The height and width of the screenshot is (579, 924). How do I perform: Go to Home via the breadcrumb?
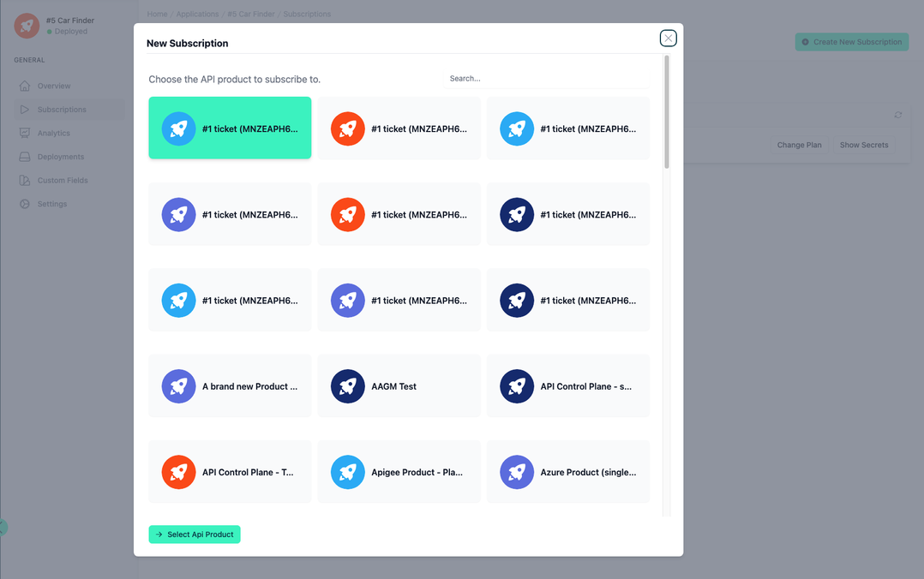[157, 14]
